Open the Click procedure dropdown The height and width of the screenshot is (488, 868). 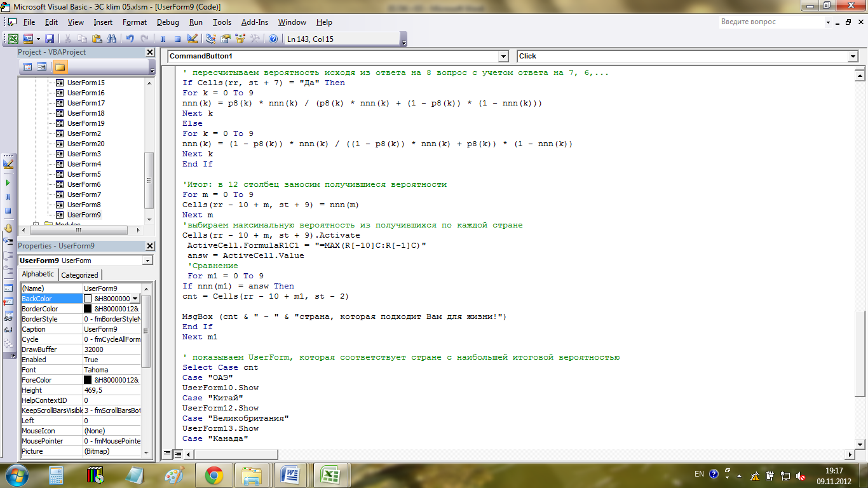(853, 57)
